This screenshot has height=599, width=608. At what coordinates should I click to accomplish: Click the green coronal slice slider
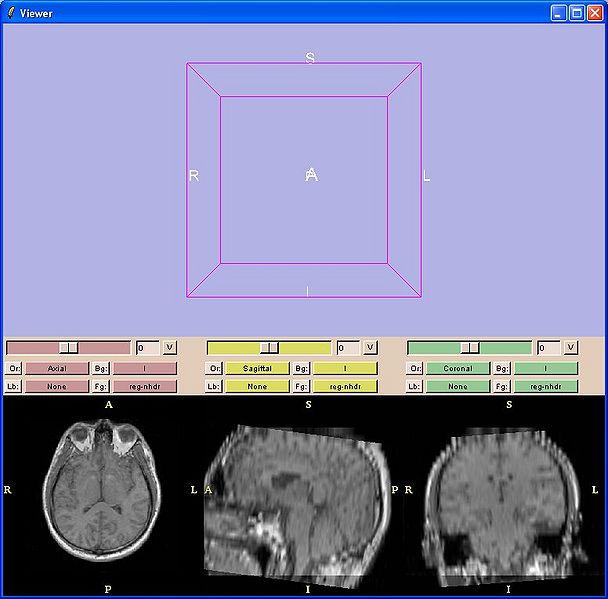pyautogui.click(x=469, y=348)
